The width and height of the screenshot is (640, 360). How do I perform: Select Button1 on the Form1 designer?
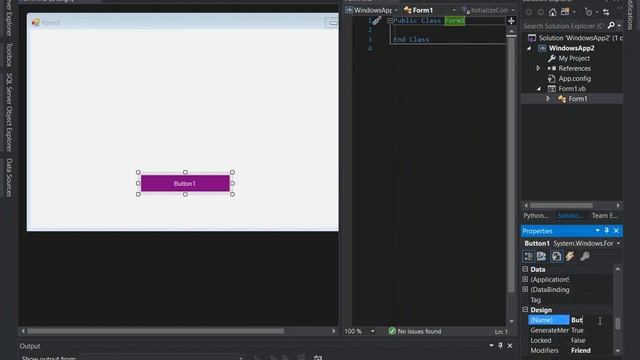(x=185, y=183)
